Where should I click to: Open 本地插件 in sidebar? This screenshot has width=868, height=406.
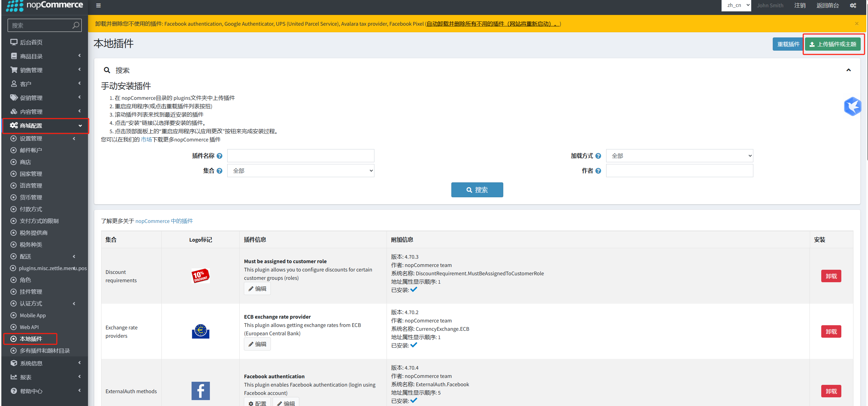(x=30, y=339)
